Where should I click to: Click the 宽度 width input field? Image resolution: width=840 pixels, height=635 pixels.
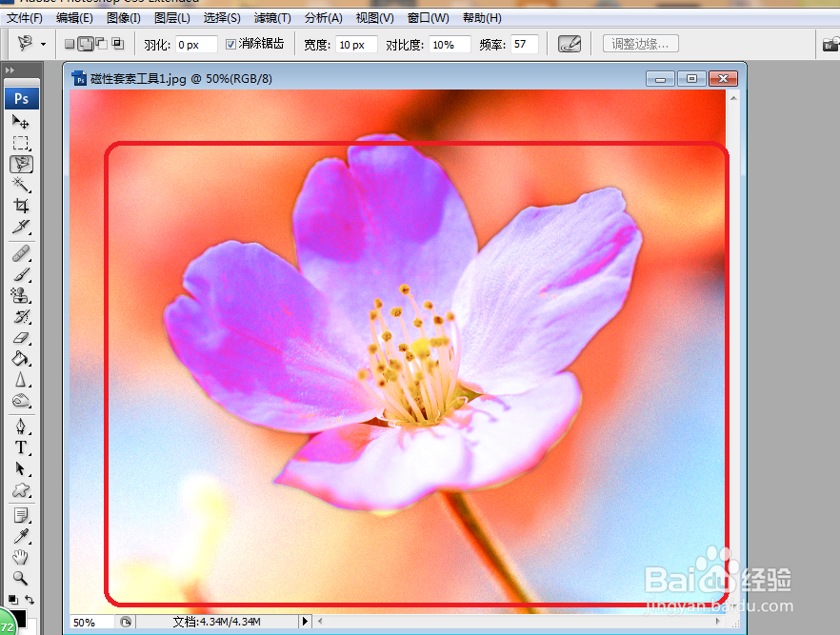click(357, 45)
